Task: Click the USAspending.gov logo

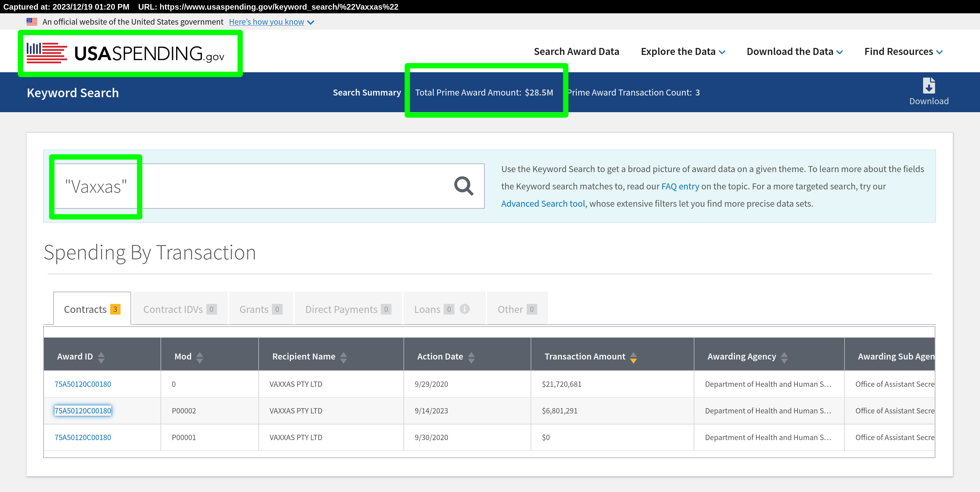Action: click(125, 53)
